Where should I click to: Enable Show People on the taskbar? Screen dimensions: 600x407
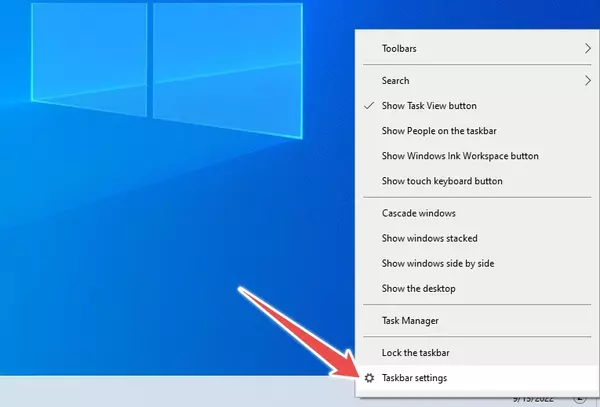click(477, 131)
